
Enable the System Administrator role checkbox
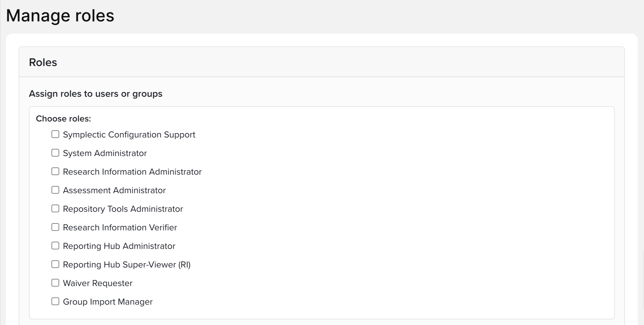55,153
